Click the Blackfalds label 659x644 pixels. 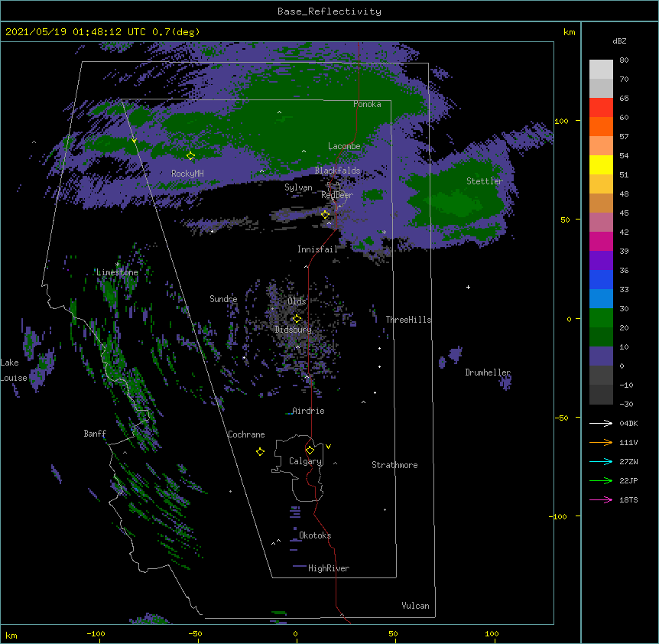pyautogui.click(x=337, y=171)
